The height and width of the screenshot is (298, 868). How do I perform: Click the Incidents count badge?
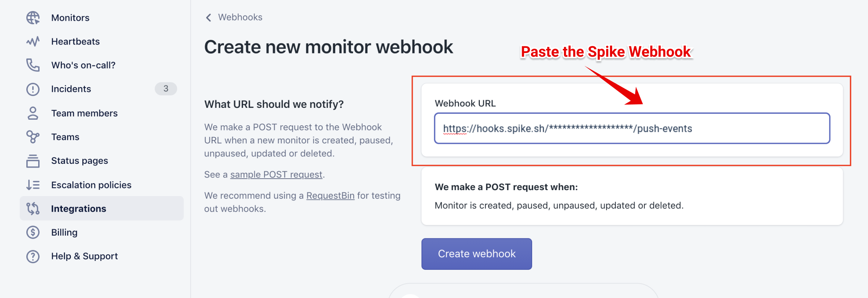point(166,89)
